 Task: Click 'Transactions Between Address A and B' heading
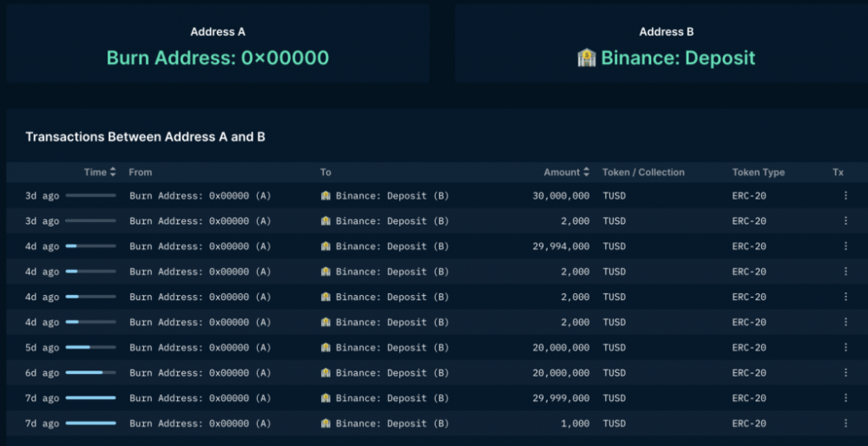pos(145,137)
